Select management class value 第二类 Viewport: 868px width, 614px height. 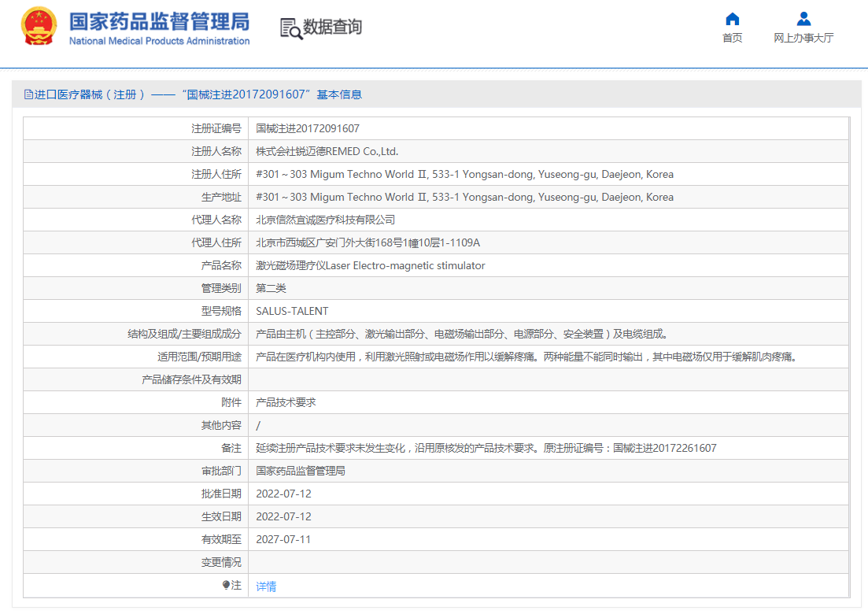click(271, 288)
